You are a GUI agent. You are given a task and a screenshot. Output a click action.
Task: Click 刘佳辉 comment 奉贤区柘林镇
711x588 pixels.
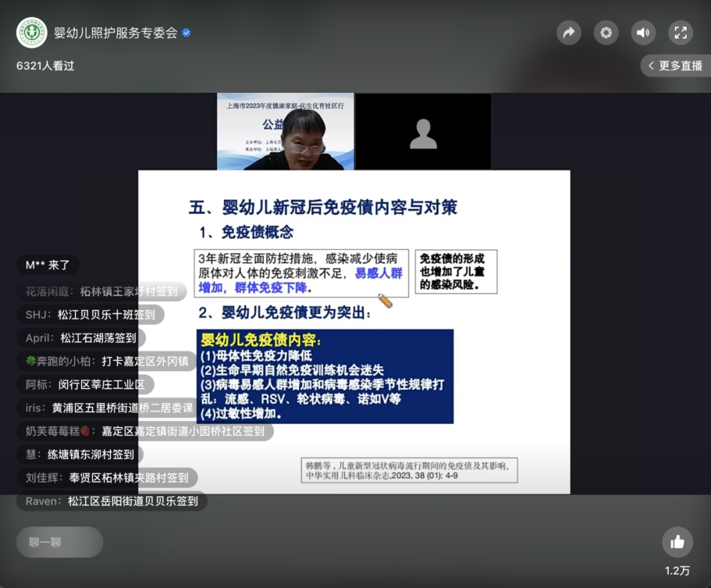(107, 478)
